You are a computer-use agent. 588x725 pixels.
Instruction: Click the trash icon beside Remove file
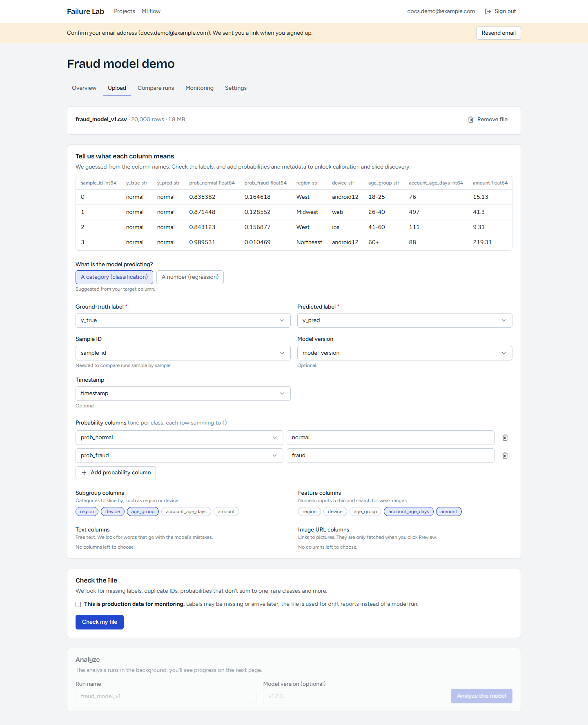[x=471, y=120]
